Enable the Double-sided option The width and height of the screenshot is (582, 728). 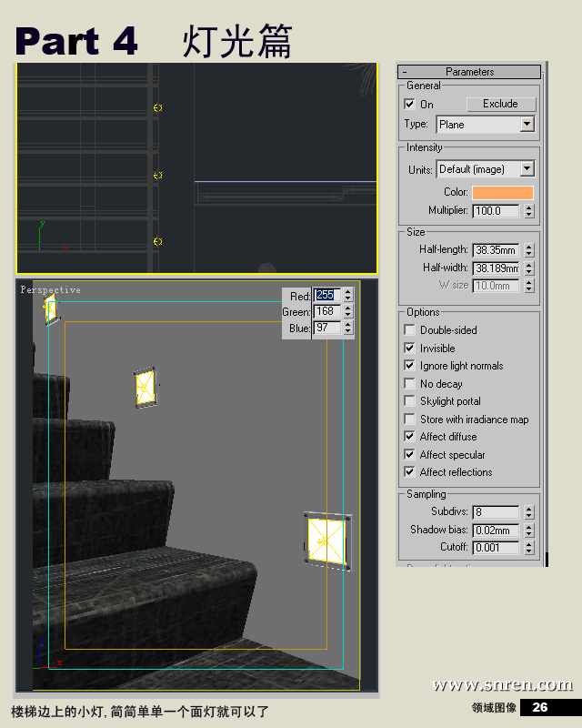coord(409,330)
